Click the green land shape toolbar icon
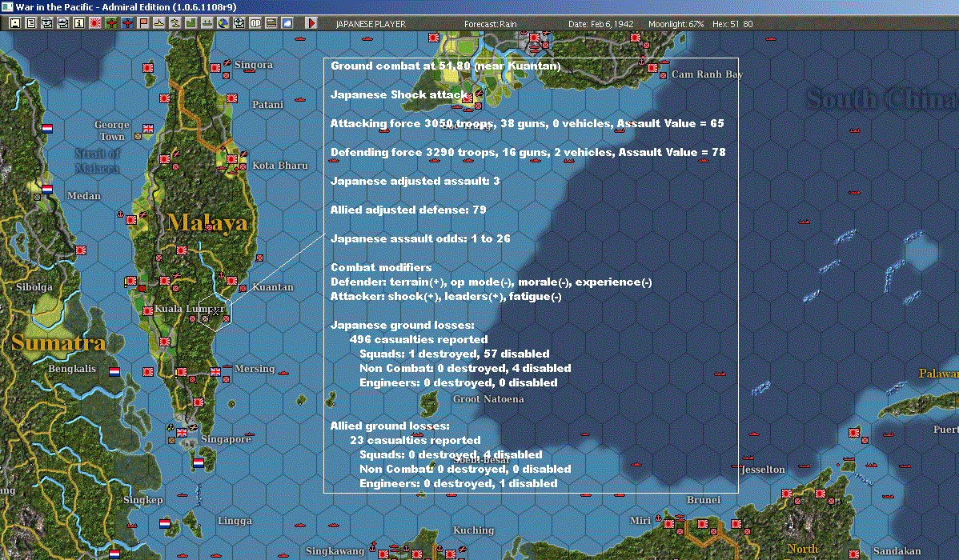The image size is (959, 560). (191, 23)
